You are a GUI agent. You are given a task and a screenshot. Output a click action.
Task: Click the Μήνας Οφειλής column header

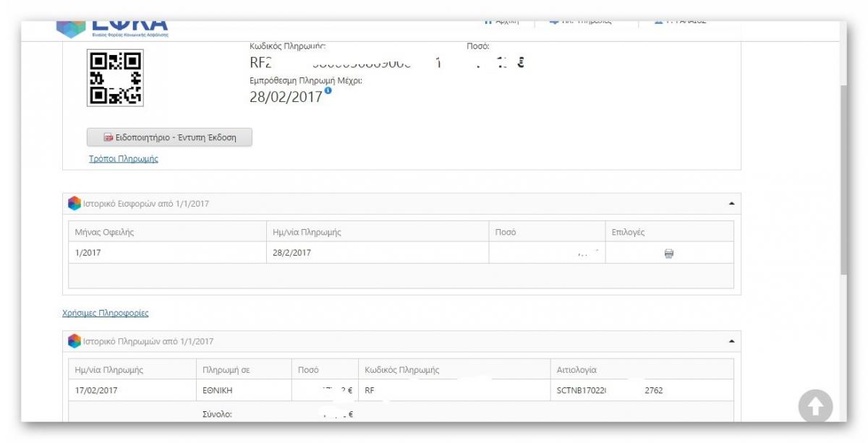(105, 232)
